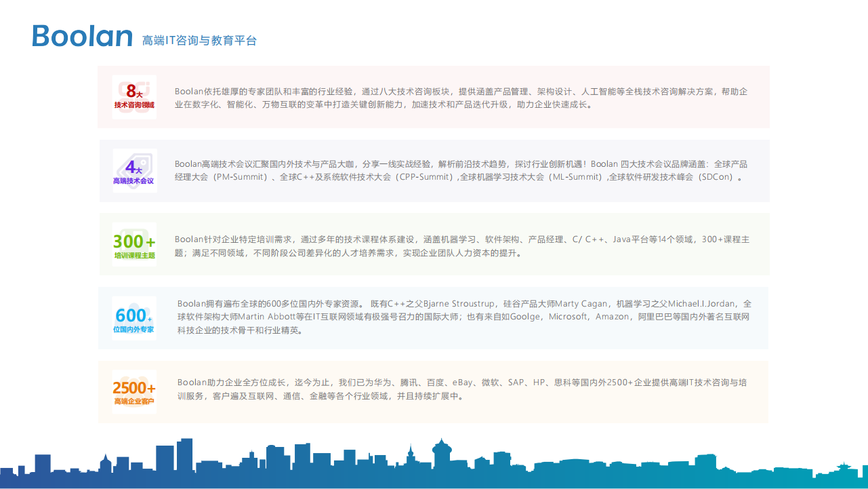Image resolution: width=868 pixels, height=489 pixels.
Task: Click the Marty Cagan name text
Action: point(581,304)
